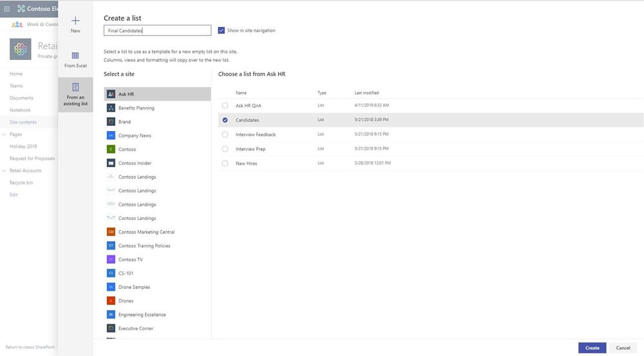Click the Contoso logo icon in header

click(21, 8)
